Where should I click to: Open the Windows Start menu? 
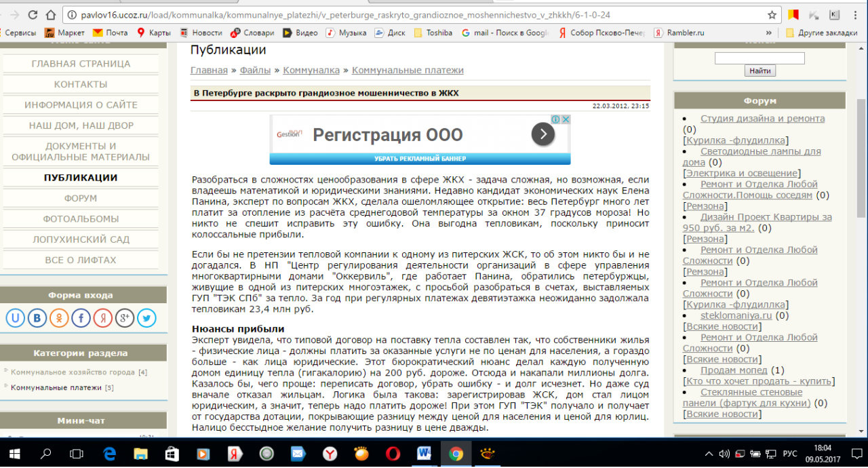tap(15, 453)
